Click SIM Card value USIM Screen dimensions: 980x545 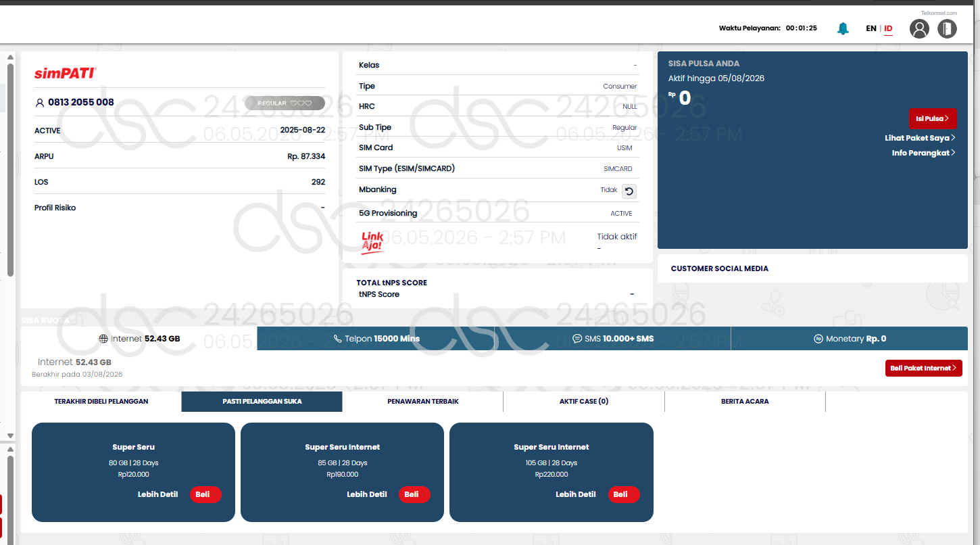(x=624, y=148)
